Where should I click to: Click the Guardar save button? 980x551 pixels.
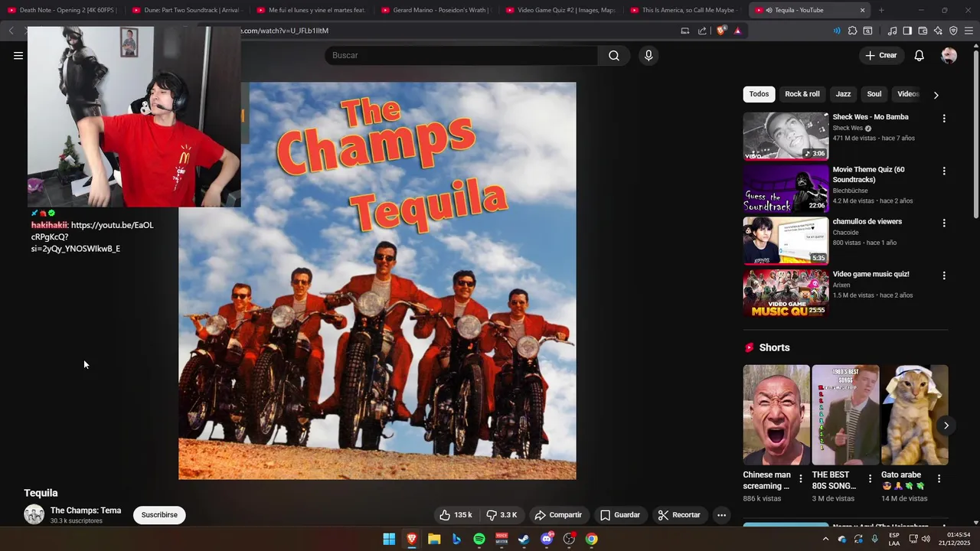pos(620,515)
